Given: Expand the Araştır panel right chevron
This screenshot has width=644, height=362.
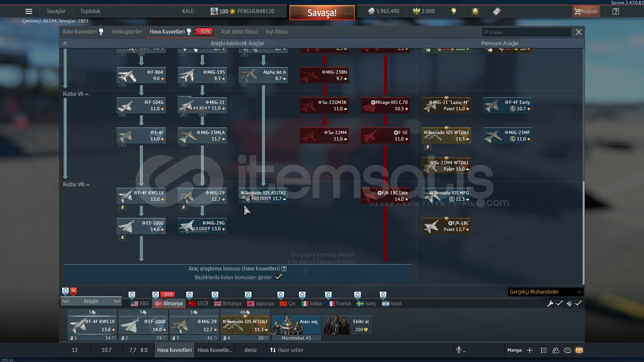Looking at the screenshot, I should coord(117,301).
